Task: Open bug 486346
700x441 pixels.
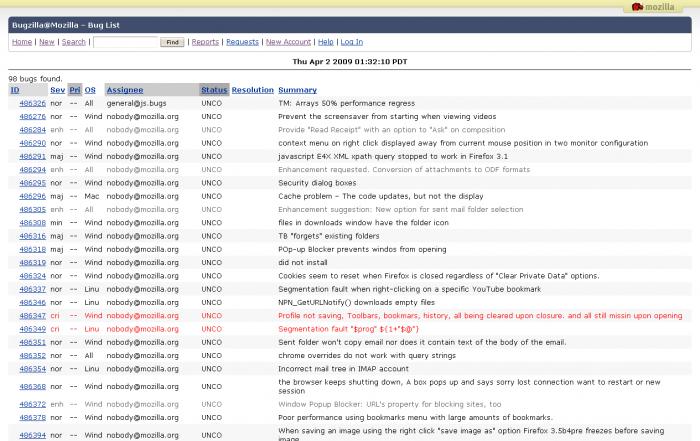Action: click(33, 303)
